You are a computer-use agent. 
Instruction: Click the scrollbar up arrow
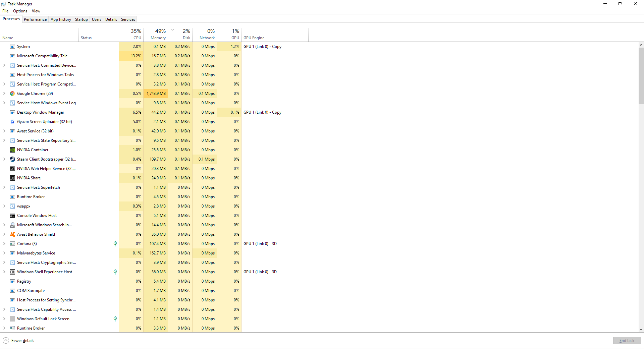[641, 45]
